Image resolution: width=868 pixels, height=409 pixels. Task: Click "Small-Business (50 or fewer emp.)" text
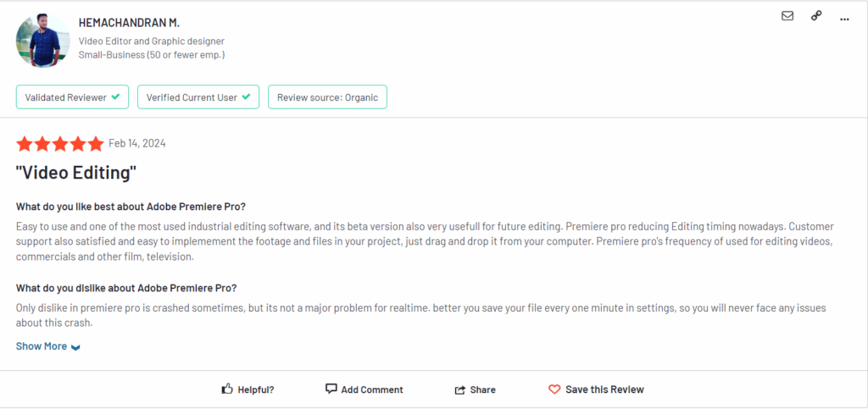click(152, 55)
